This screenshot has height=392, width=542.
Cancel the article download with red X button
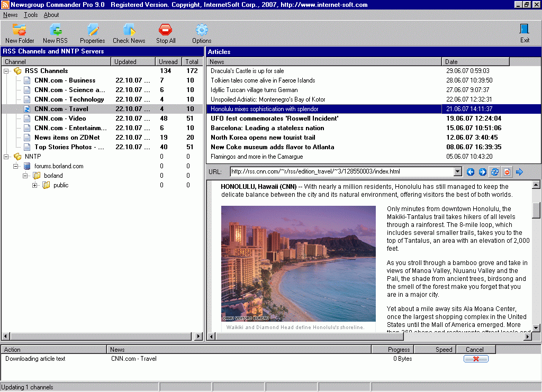[x=475, y=359]
